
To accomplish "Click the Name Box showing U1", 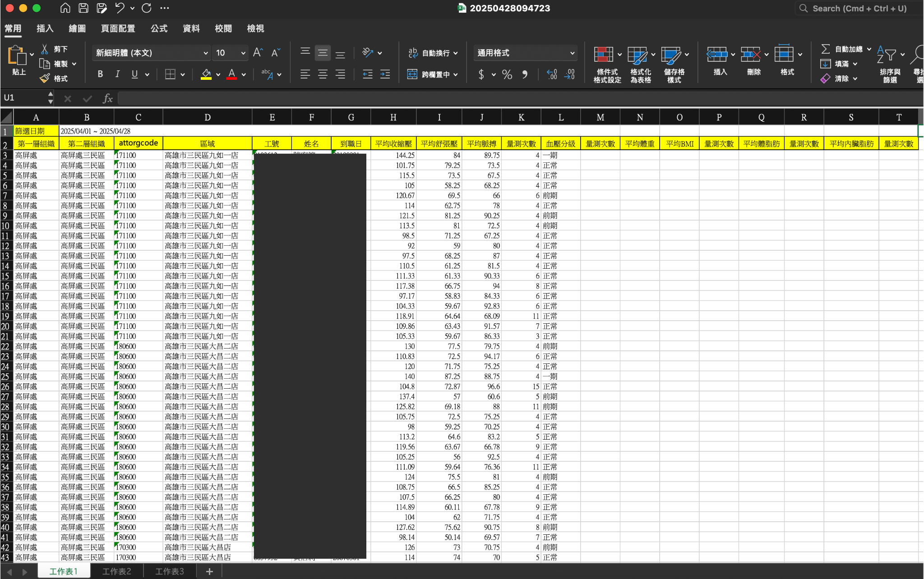I will [x=25, y=98].
